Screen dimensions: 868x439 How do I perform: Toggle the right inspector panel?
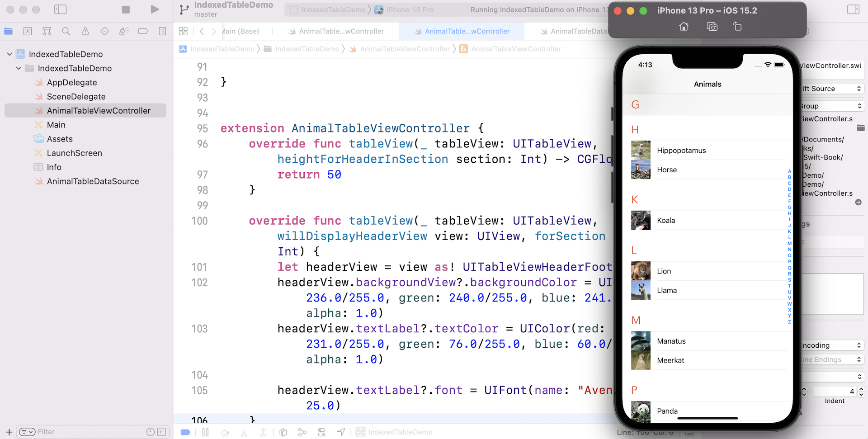(853, 9)
